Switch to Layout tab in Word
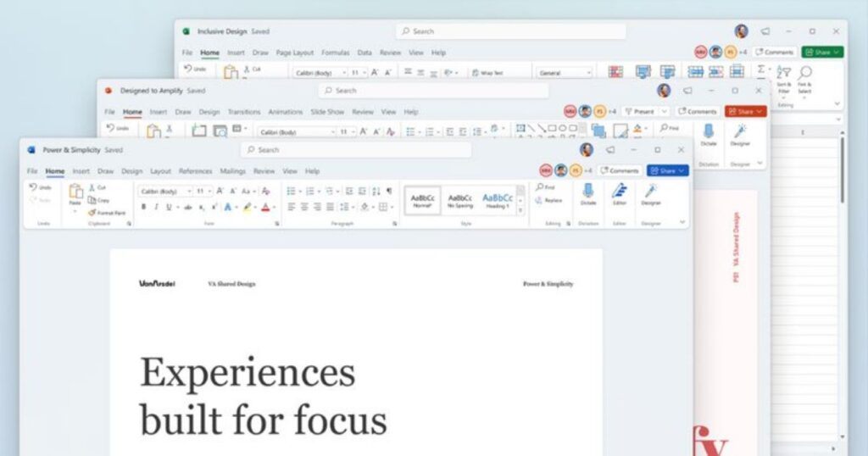The image size is (868, 456). [x=160, y=171]
